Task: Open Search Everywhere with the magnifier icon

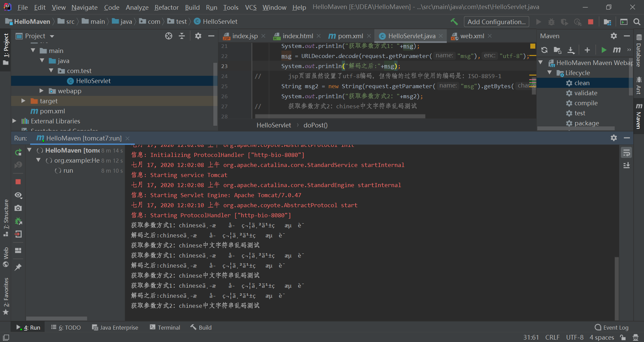Action: pyautogui.click(x=637, y=21)
